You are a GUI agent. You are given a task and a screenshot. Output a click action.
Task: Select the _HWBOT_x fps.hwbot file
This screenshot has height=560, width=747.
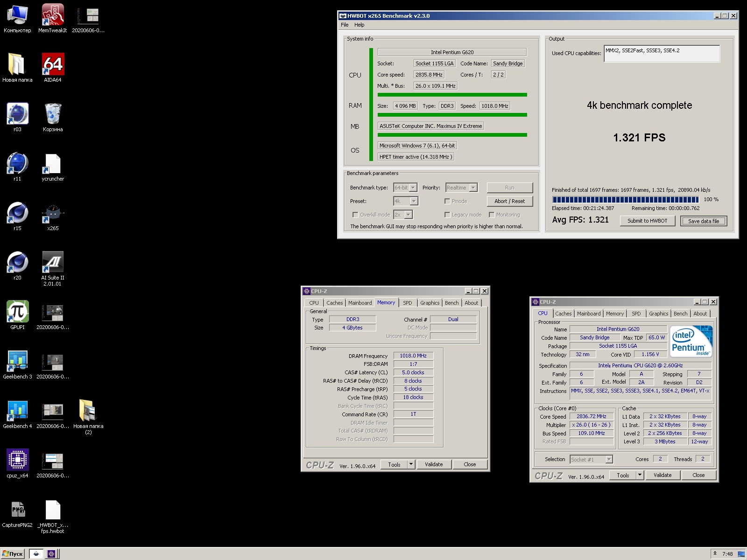coord(53,516)
